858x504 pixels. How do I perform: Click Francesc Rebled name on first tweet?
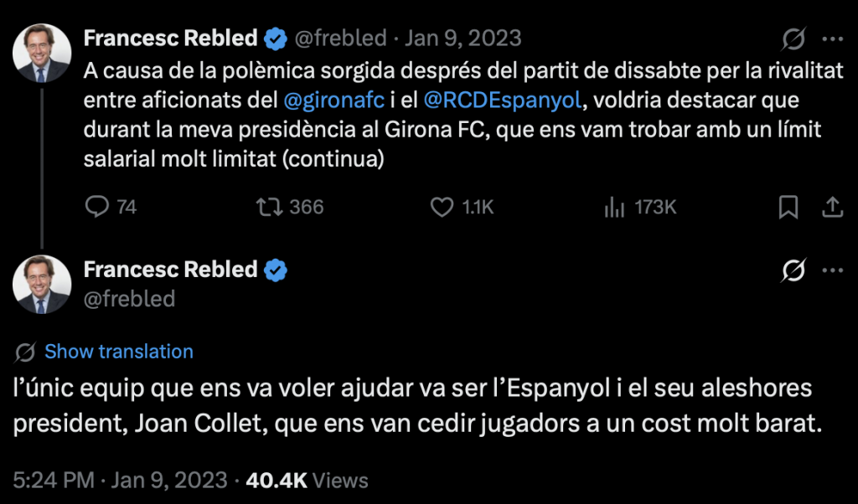click(170, 39)
